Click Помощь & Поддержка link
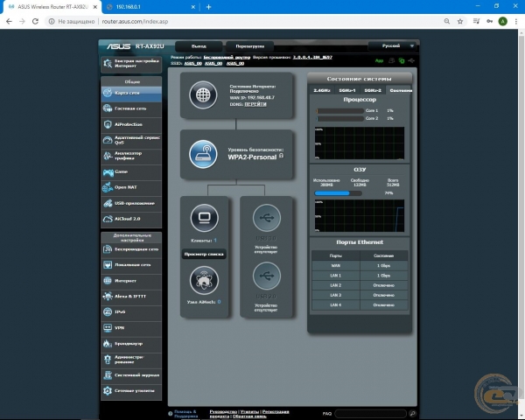Viewport: 525px width, 420px height. [185, 414]
